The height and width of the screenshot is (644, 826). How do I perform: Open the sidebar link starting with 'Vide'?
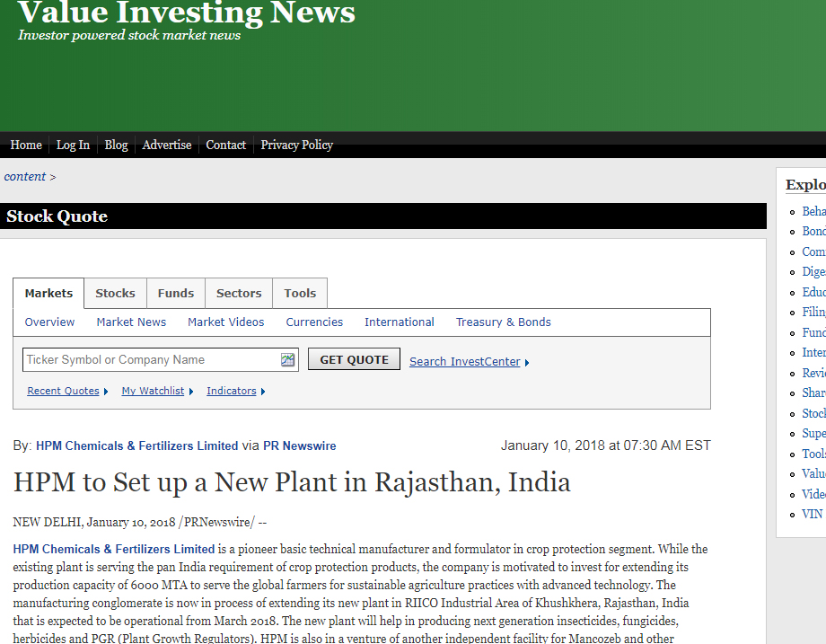814,494
